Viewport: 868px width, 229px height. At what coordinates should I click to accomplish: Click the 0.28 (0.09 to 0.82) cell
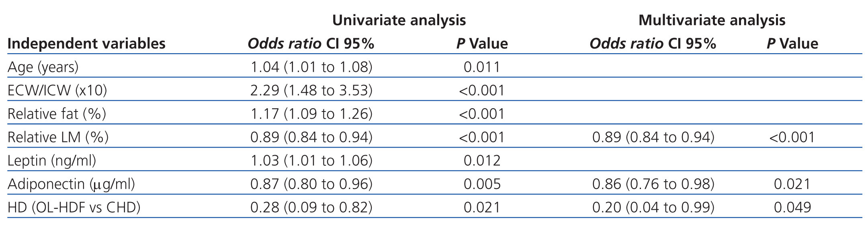coord(311,207)
